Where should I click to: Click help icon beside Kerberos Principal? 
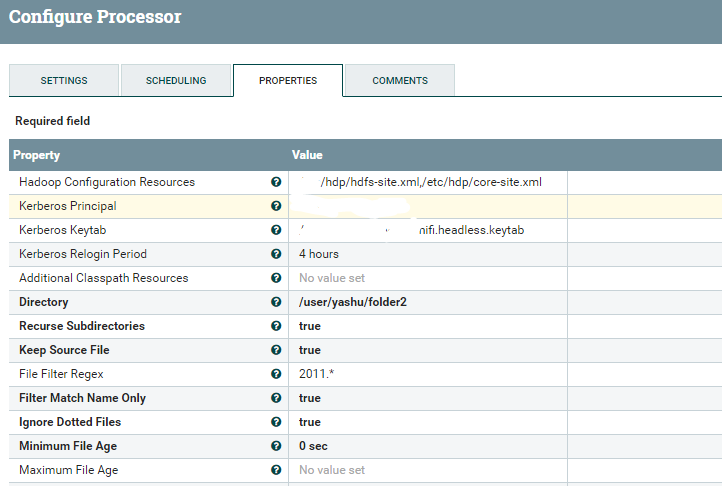[276, 207]
